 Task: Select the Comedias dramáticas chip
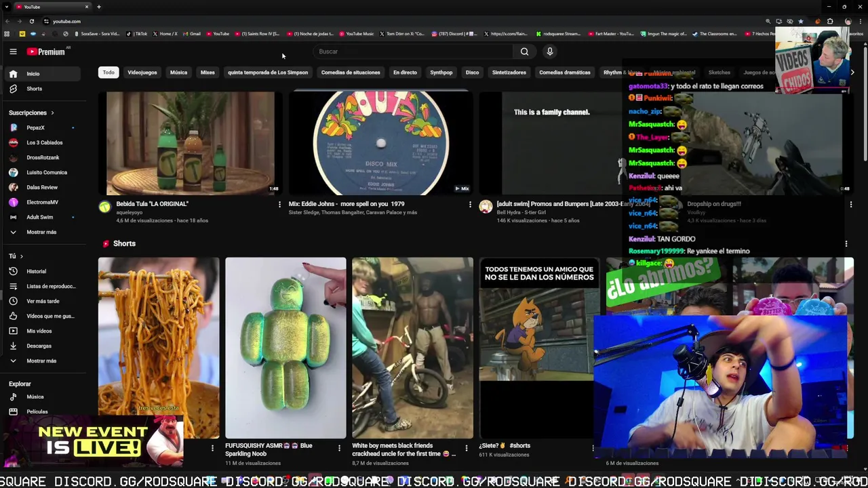tap(565, 73)
